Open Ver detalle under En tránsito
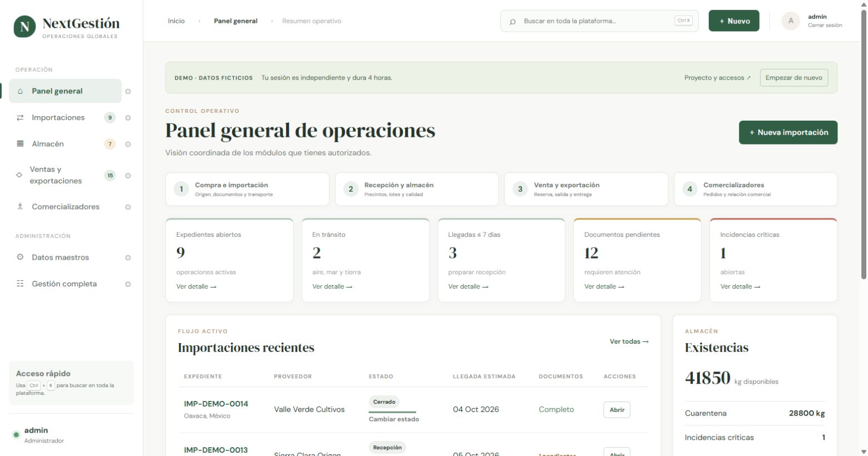The height and width of the screenshot is (456, 868). 332,286
